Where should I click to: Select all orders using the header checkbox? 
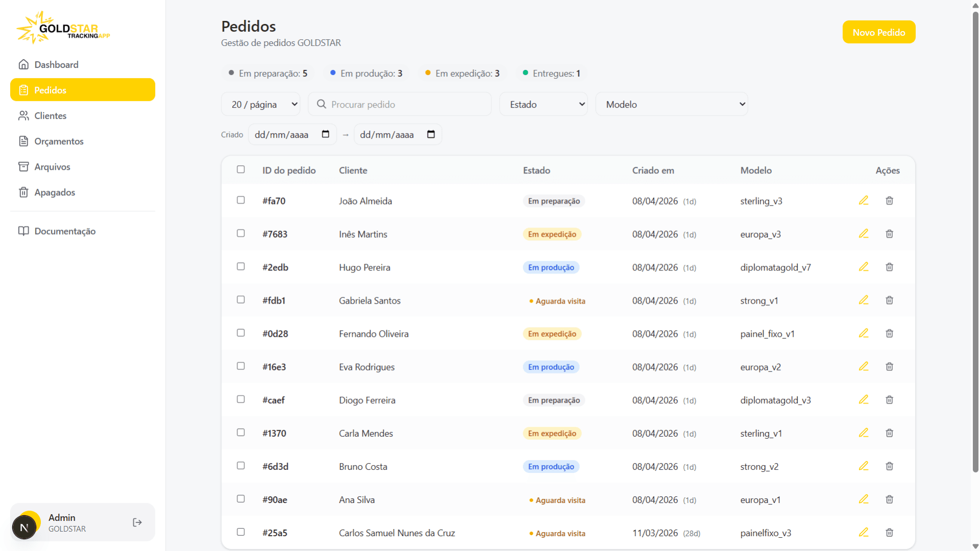coord(240,169)
